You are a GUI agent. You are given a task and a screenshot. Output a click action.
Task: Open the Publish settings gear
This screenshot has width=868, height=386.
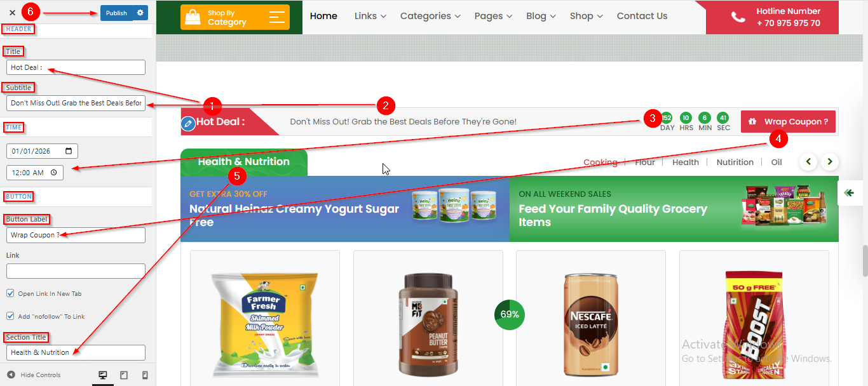point(140,13)
